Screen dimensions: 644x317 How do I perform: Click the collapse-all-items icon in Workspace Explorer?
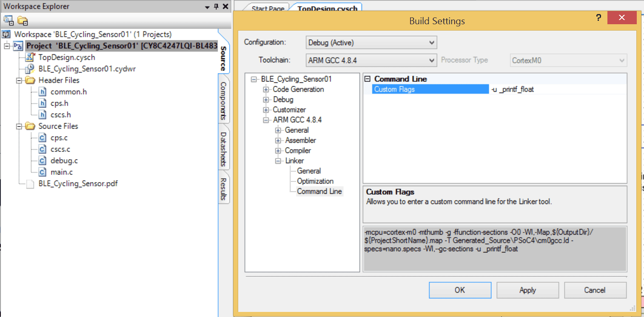click(x=8, y=20)
